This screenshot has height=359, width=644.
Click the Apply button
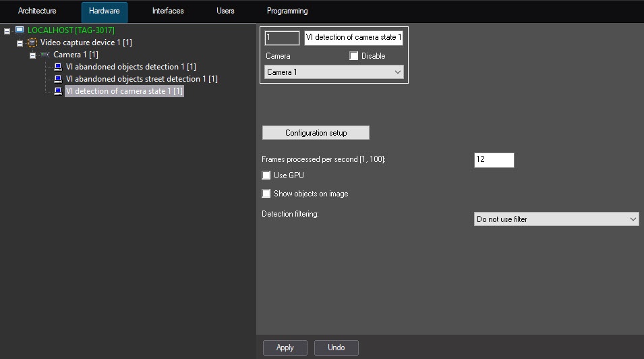(285, 348)
